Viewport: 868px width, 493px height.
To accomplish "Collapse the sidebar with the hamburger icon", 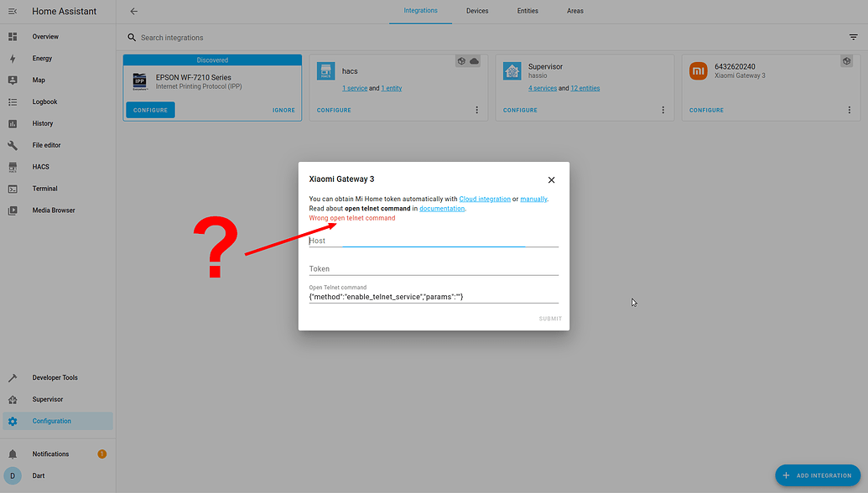I will pyautogui.click(x=11, y=11).
